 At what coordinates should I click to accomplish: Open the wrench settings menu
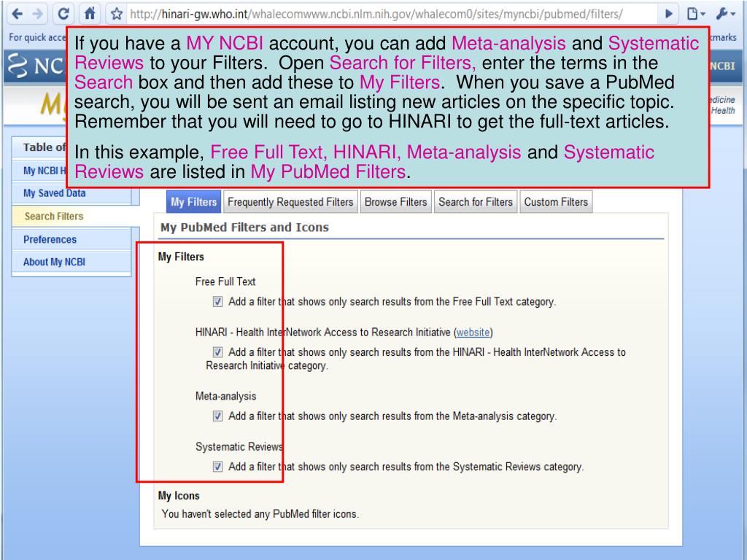(724, 14)
